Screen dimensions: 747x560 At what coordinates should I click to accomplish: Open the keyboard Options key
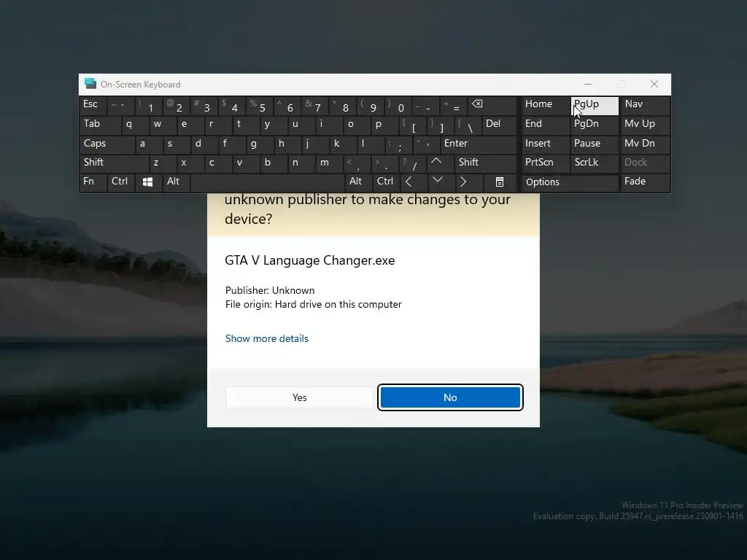click(x=570, y=182)
